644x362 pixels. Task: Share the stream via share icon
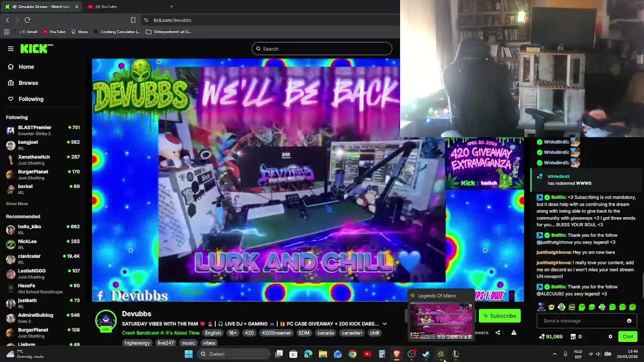pos(498,332)
